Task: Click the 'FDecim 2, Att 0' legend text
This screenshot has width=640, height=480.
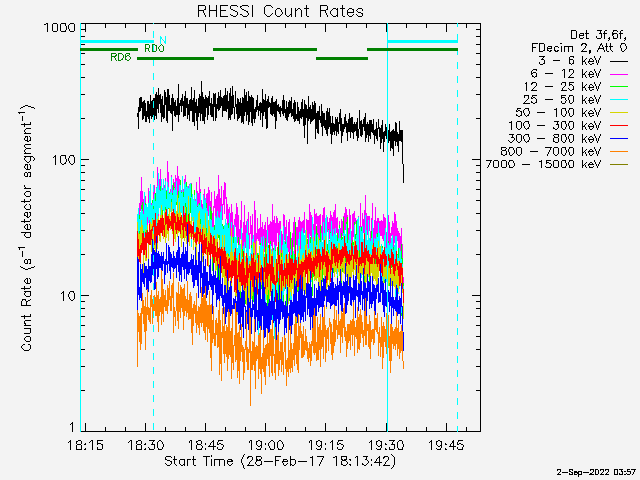Action: click(579, 48)
